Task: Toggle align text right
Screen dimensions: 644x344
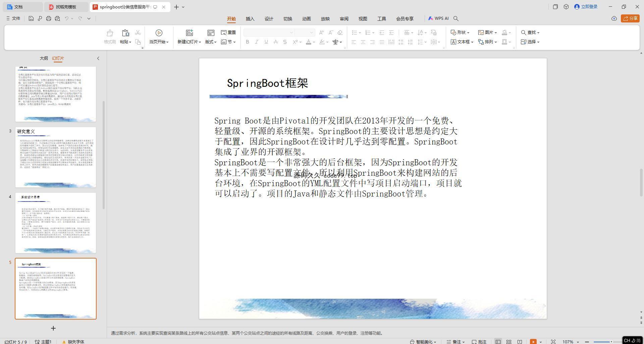Action: pos(372,42)
